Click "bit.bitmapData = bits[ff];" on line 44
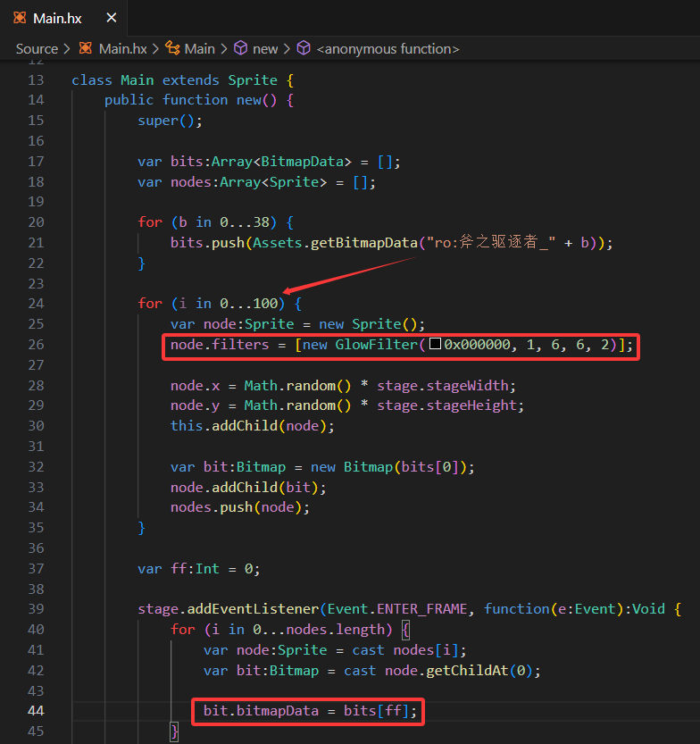This screenshot has width=700, height=744. (310, 711)
